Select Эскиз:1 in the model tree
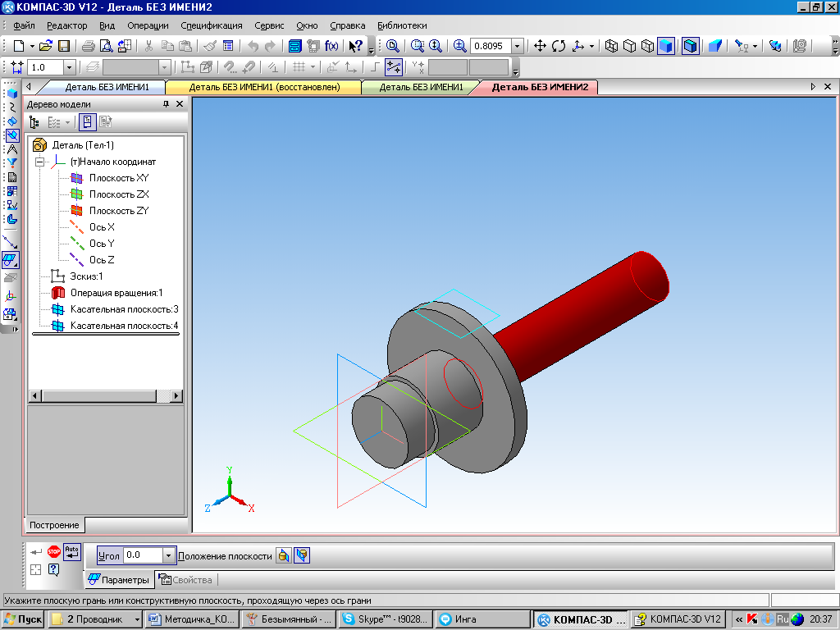Screen dimensions: 840x630 point(85,276)
